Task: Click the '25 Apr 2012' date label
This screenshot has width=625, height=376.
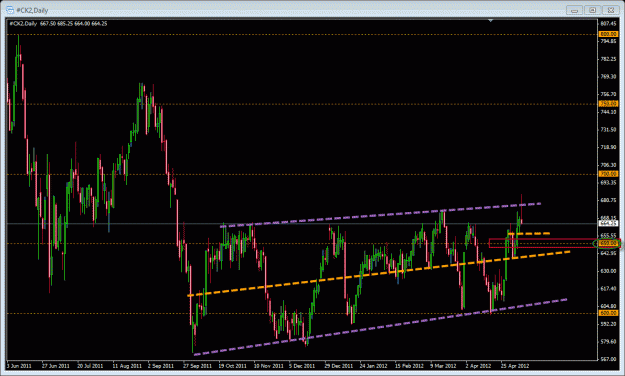Action: pyautogui.click(x=515, y=366)
